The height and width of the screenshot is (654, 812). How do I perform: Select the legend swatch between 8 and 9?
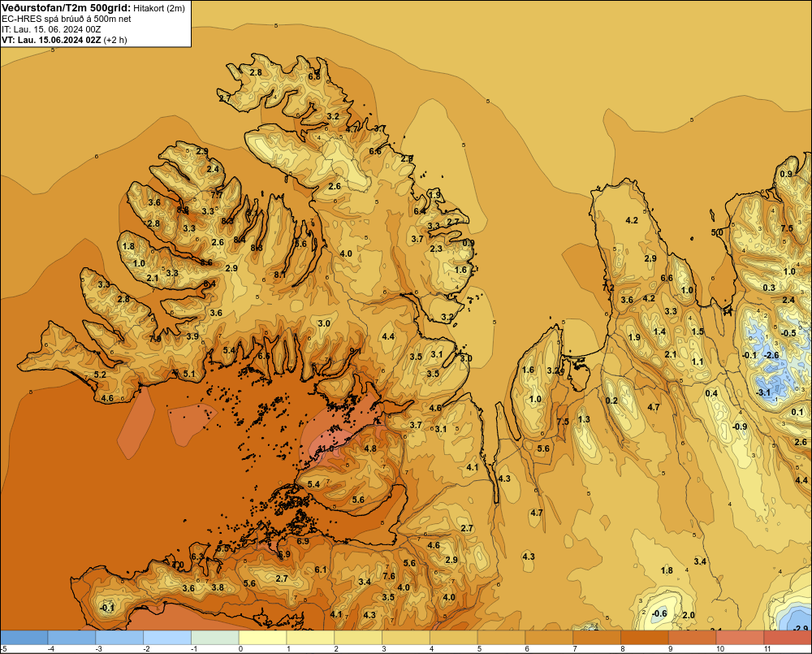coord(644,637)
